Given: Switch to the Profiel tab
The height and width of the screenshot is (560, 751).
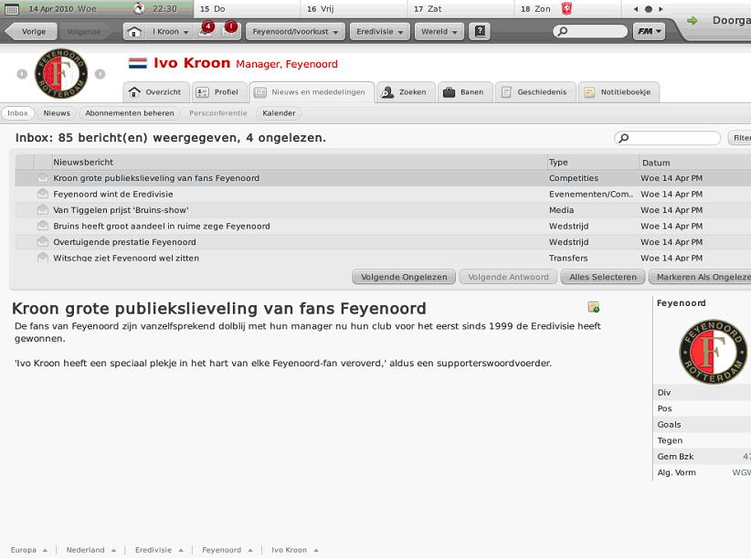Looking at the screenshot, I should [219, 92].
